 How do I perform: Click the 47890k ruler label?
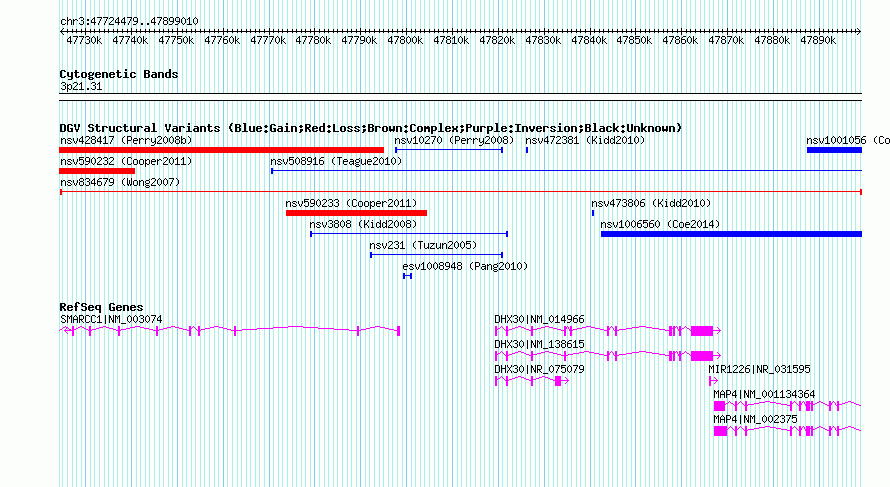[817, 40]
